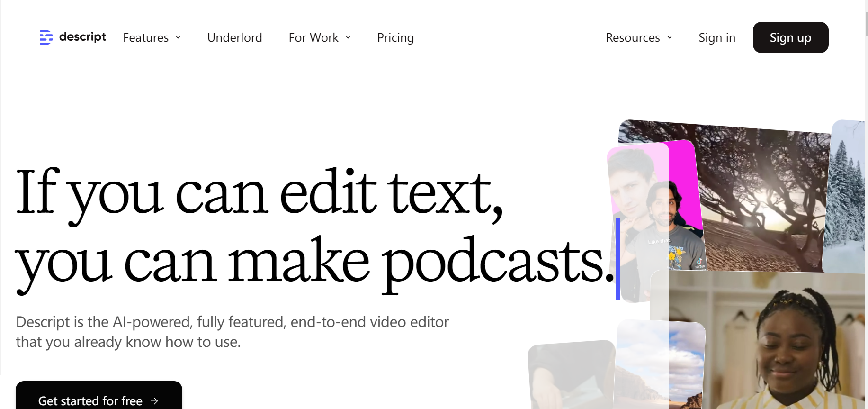Viewport: 868px width, 409px height.
Task: Click the TikTok logo on pink thumbnail
Action: click(x=699, y=262)
